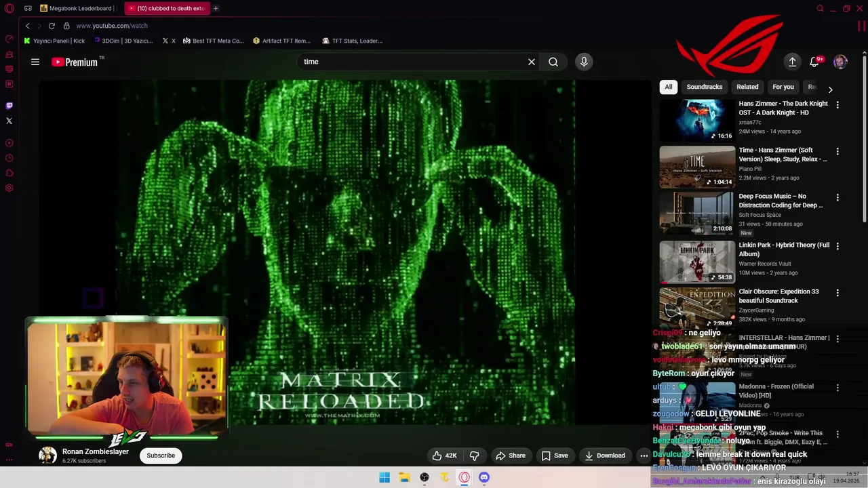Go to YouTube Premium home logo
The height and width of the screenshot is (488, 868).
point(75,62)
